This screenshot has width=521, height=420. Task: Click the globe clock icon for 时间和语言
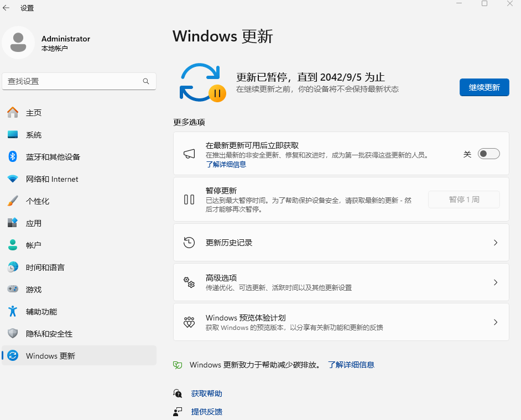(x=13, y=267)
